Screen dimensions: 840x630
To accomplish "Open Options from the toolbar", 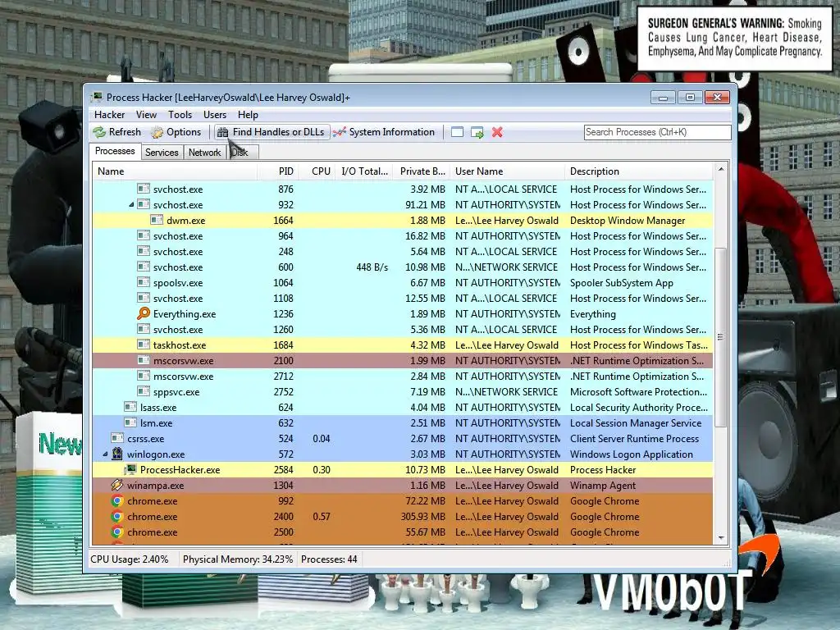I will (176, 132).
